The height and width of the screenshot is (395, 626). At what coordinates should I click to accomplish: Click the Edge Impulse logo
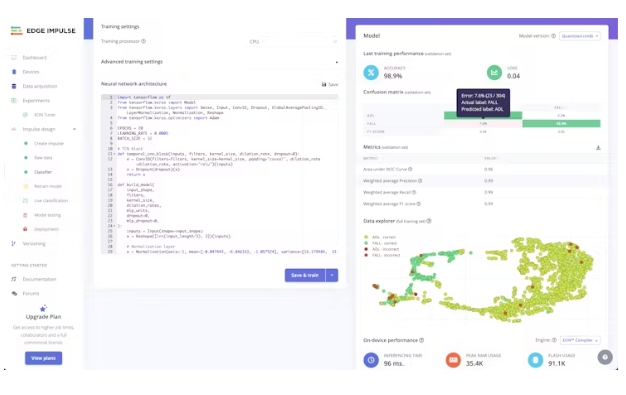(43, 31)
